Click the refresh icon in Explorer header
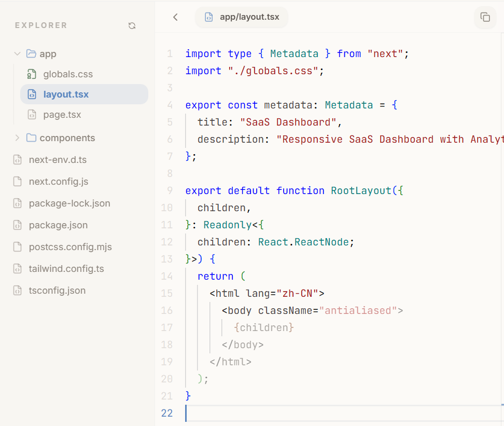The width and height of the screenshot is (504, 426). (x=132, y=25)
